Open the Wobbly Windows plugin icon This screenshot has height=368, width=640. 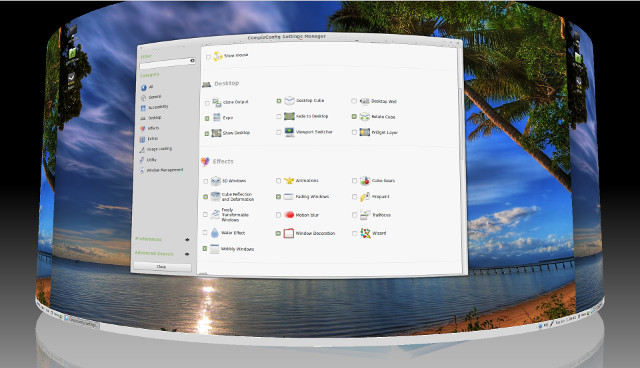tap(214, 249)
